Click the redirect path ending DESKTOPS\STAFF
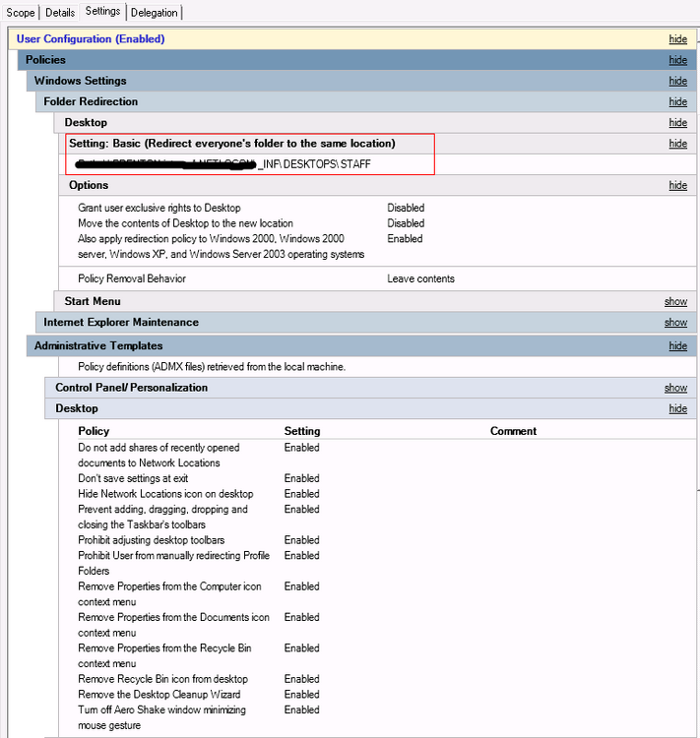Screen dimensions: 700x738 coord(223,164)
